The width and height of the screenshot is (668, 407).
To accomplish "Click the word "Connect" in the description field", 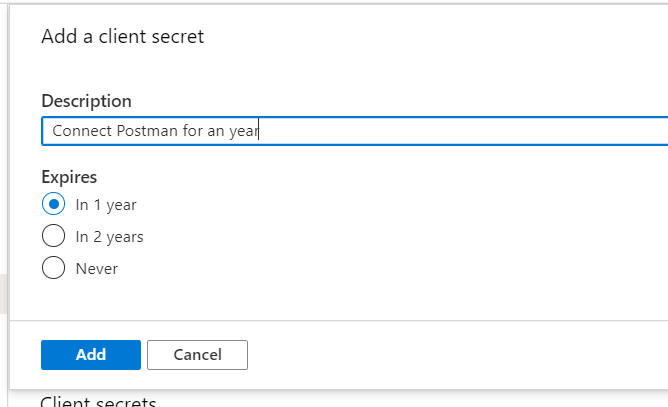I will (x=81, y=131).
